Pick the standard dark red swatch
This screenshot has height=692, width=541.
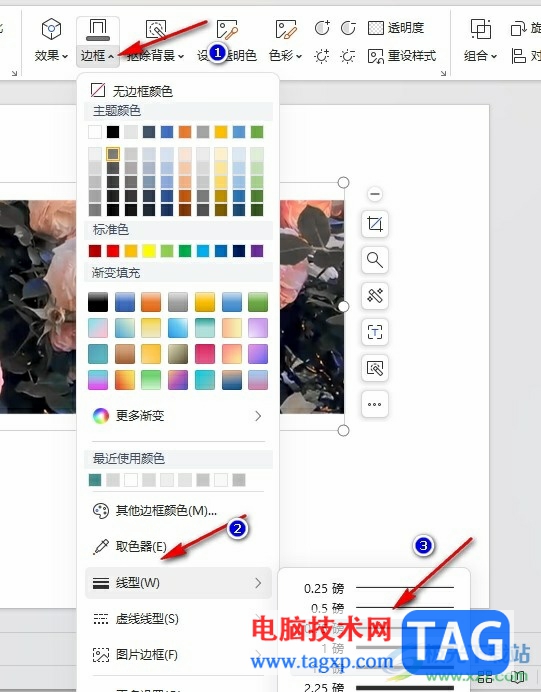pos(95,251)
